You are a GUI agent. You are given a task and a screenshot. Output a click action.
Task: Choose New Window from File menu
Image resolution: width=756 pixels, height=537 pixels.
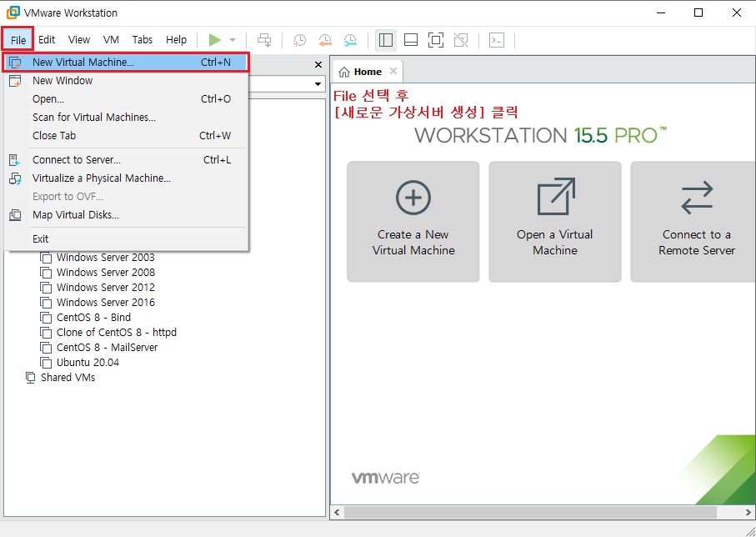[x=127, y=81]
